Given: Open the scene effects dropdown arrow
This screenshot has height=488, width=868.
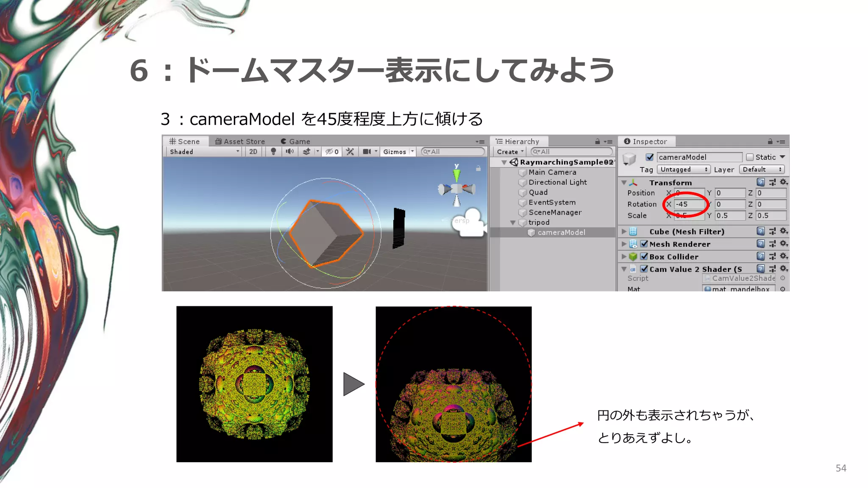Looking at the screenshot, I should coord(317,152).
